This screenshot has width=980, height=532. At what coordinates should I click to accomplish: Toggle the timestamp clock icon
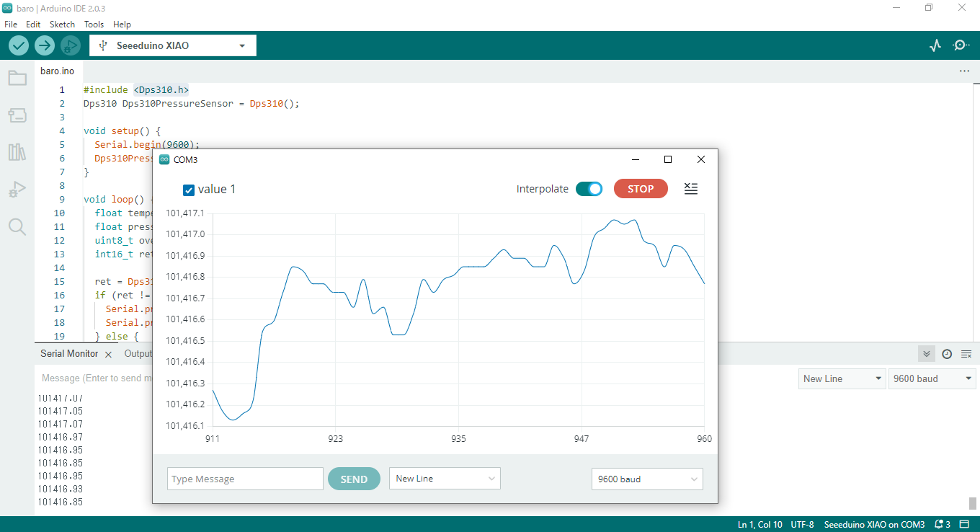click(947, 354)
